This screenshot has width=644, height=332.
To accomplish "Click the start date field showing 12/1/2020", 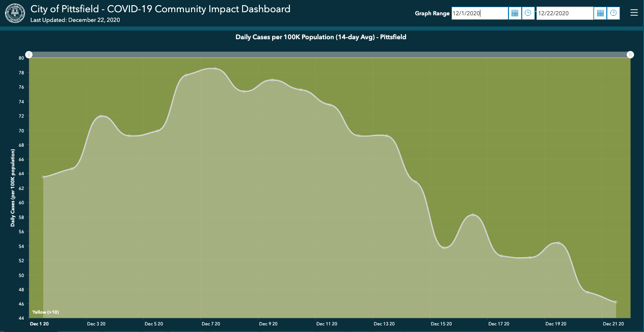I will [x=479, y=13].
